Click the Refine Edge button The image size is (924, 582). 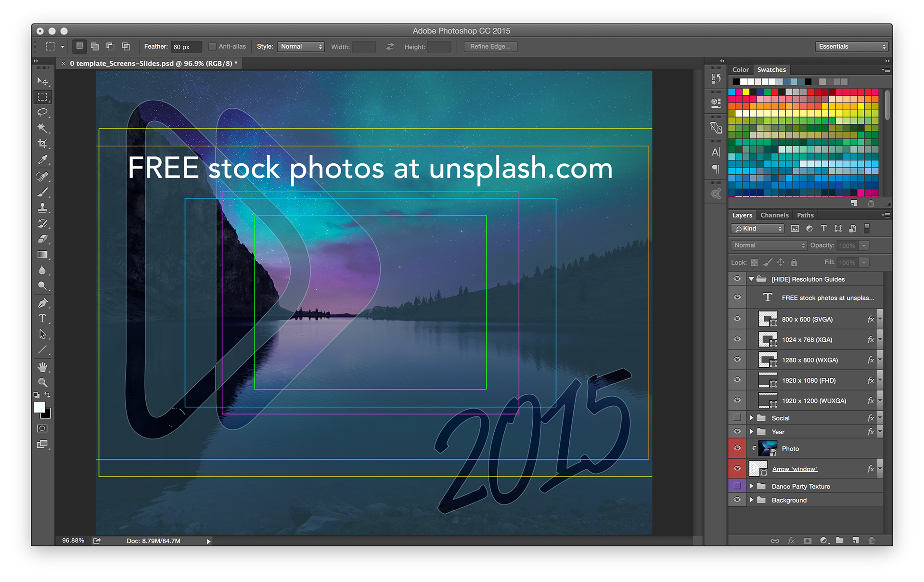click(x=490, y=47)
